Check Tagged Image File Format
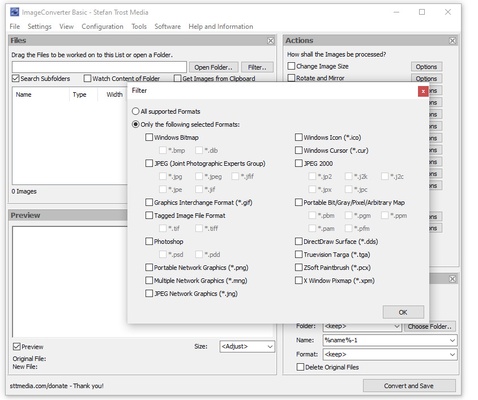The image size is (478, 400). point(149,215)
